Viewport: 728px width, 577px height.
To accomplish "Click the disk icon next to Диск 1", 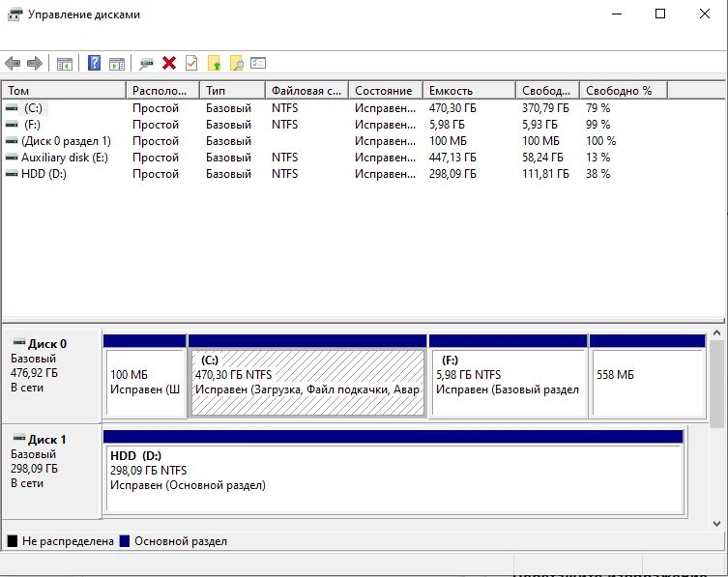I will [x=19, y=438].
